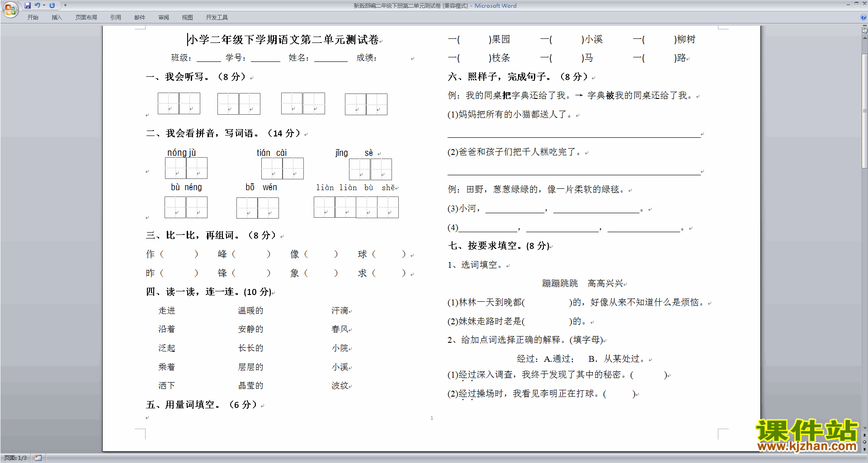Click the line 经过: A.通过; B.从某处过
Image resolution: width=868 pixels, height=463 pixels.
click(583, 359)
